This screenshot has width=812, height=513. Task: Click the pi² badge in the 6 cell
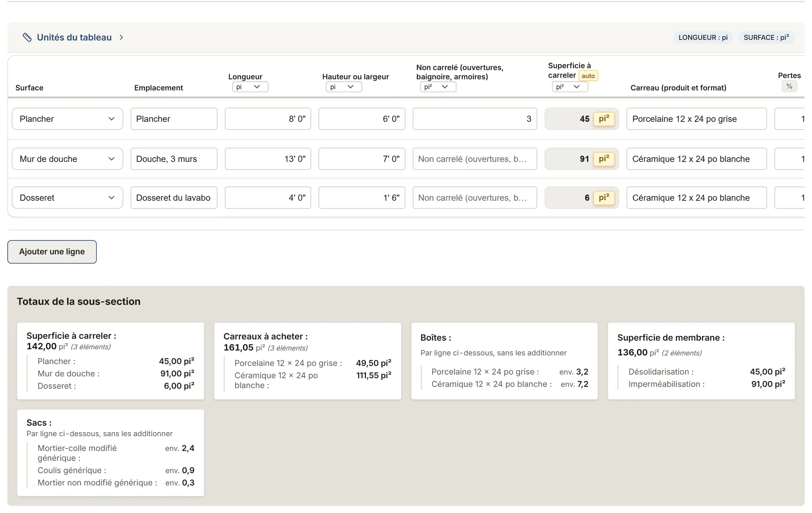click(604, 198)
